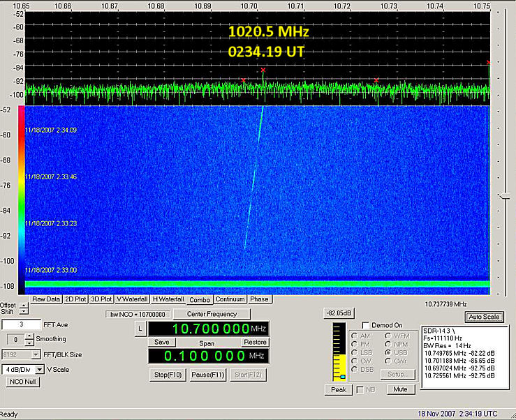
Task: Click the 10.725561 MHz -92.75 dB entry
Action: (x=459, y=376)
